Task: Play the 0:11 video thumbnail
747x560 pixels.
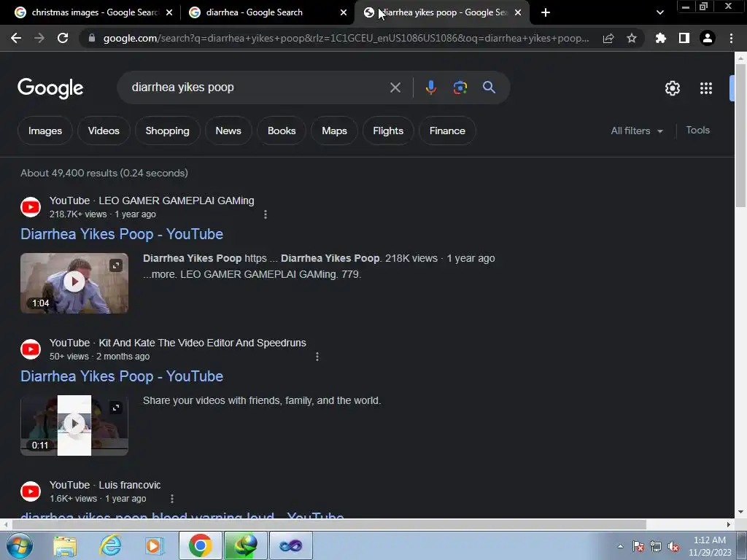Action: coord(74,424)
